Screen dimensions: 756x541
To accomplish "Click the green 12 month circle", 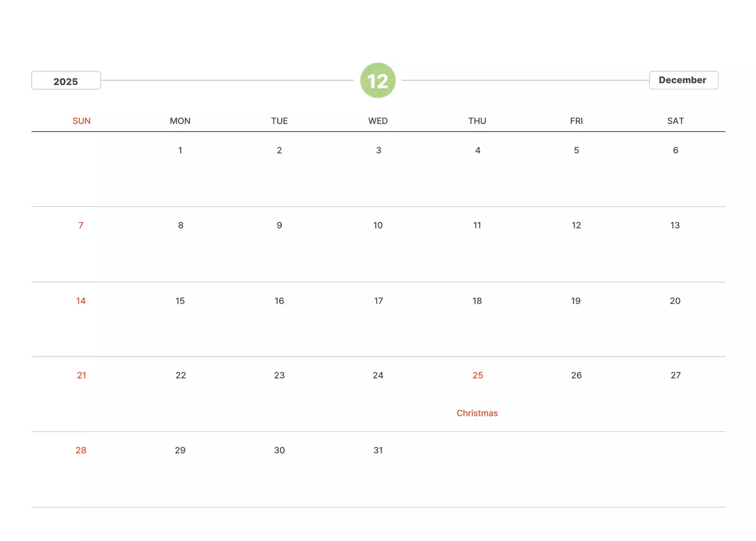I will 378,80.
